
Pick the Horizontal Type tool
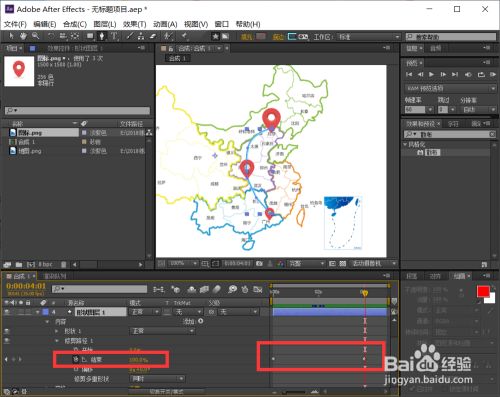tap(114, 36)
